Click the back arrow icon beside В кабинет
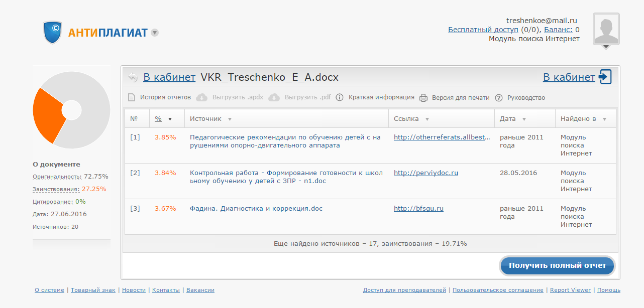This screenshot has height=308, width=644. click(133, 77)
